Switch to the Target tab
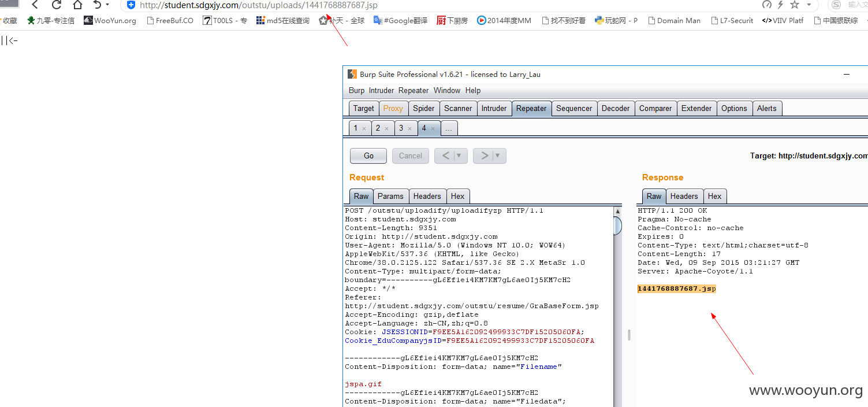 364,108
